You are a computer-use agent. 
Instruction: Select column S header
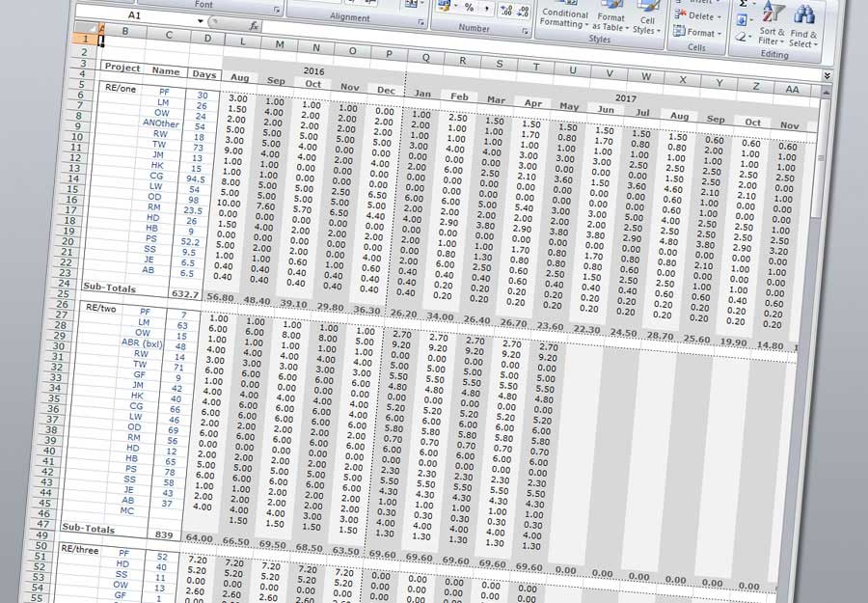[x=499, y=64]
